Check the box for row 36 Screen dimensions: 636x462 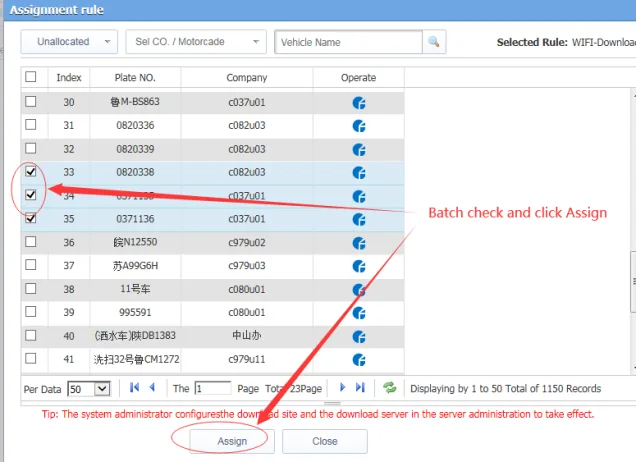point(31,241)
